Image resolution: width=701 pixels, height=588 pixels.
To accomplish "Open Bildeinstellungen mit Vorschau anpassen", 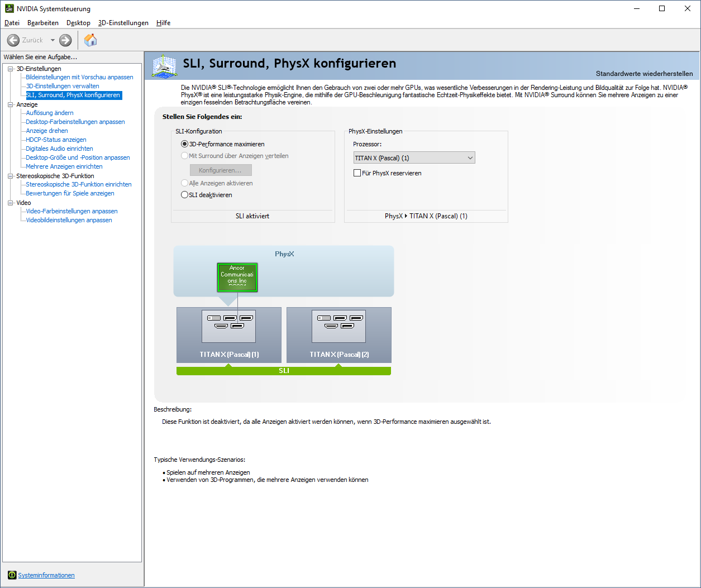I will click(79, 77).
